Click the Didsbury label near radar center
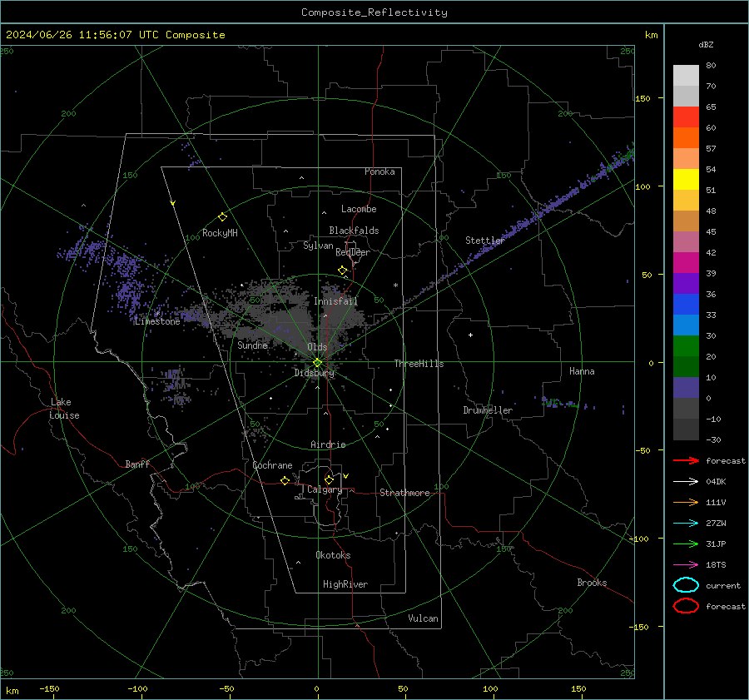Viewport: 749px width, 700px height. pos(314,373)
